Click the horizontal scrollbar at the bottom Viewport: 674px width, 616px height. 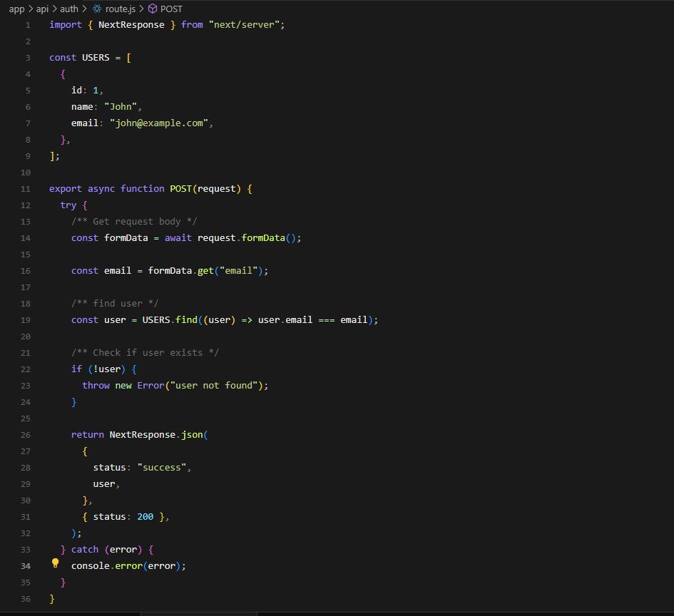tap(198, 612)
